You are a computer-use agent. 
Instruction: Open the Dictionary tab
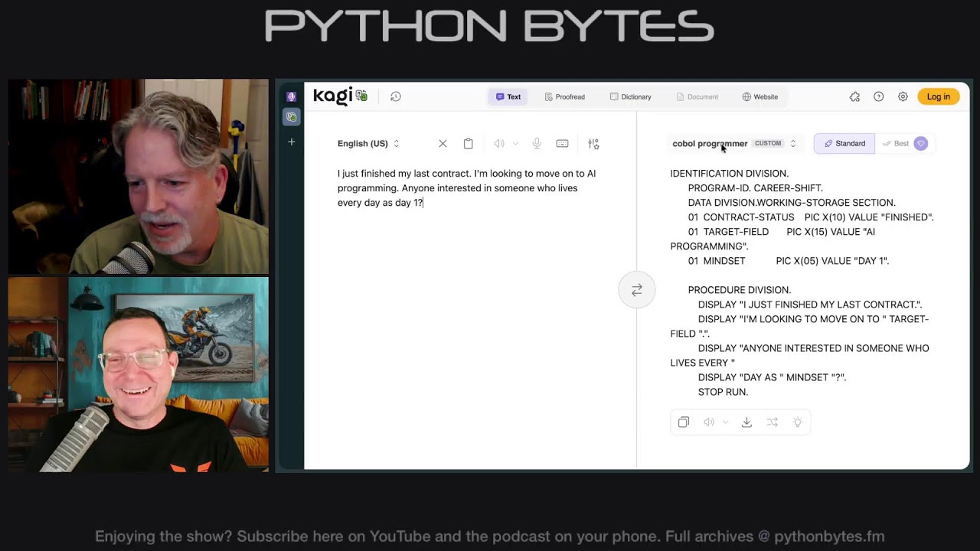click(630, 96)
